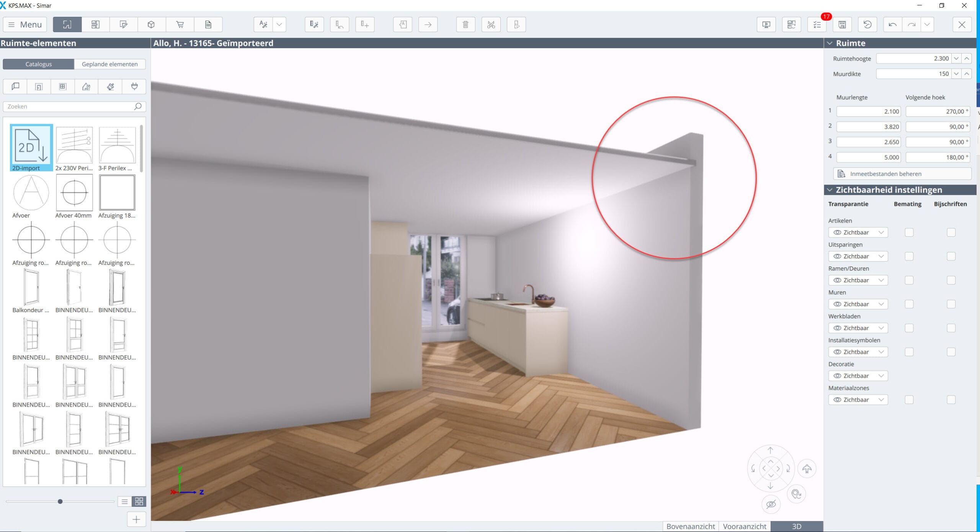Switch to Geplande elementen tab
This screenshot has width=980, height=532.
click(x=109, y=64)
